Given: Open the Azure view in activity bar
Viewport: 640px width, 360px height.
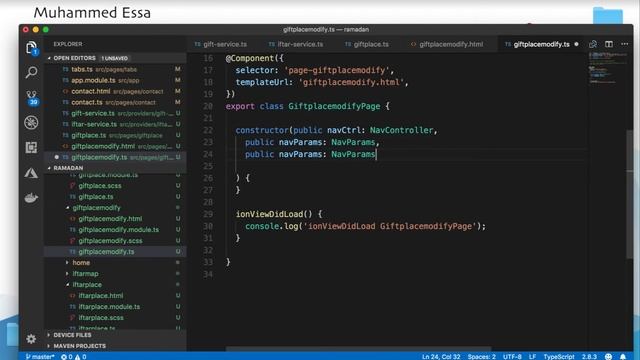Looking at the screenshot, I should point(31,173).
